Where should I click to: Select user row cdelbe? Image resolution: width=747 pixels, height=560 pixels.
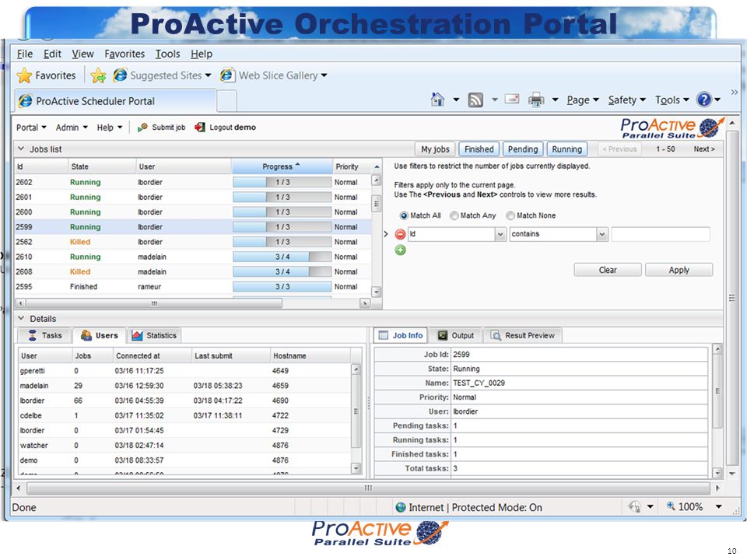185,415
